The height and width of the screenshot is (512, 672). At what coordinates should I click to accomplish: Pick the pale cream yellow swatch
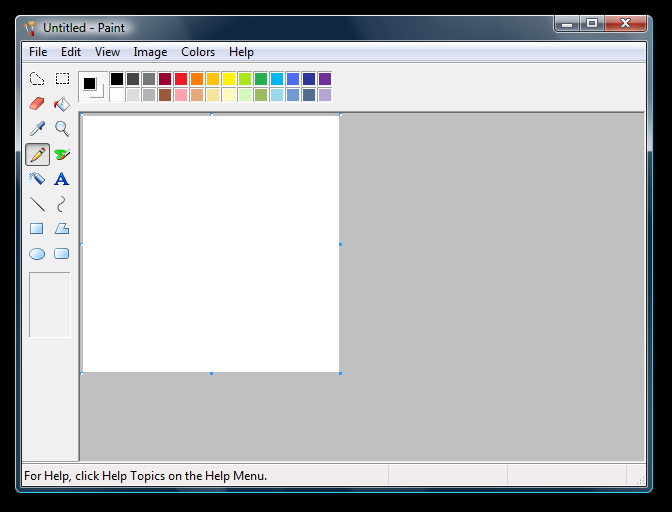229,95
